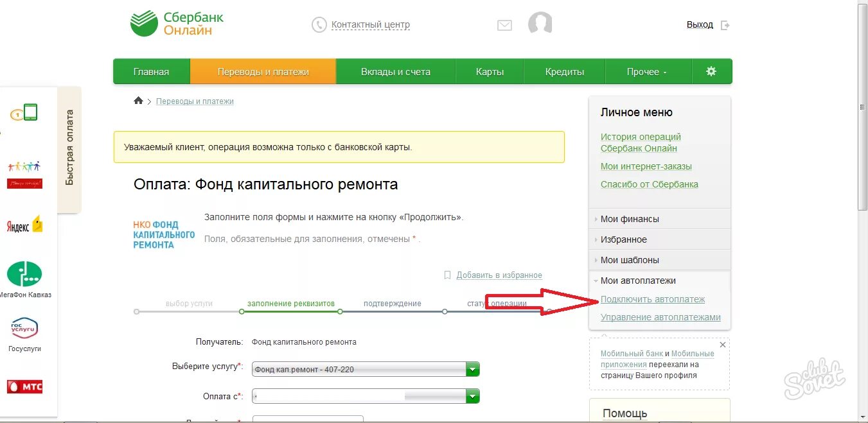Click the home breadcrumb icon

(138, 101)
